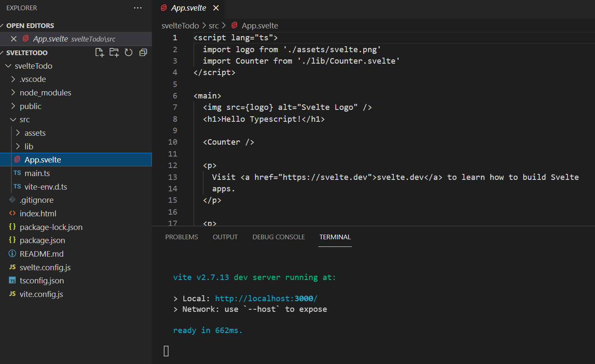This screenshot has height=364, width=595.
Task: Refresh the explorer with the refresh icon
Action: click(x=129, y=52)
